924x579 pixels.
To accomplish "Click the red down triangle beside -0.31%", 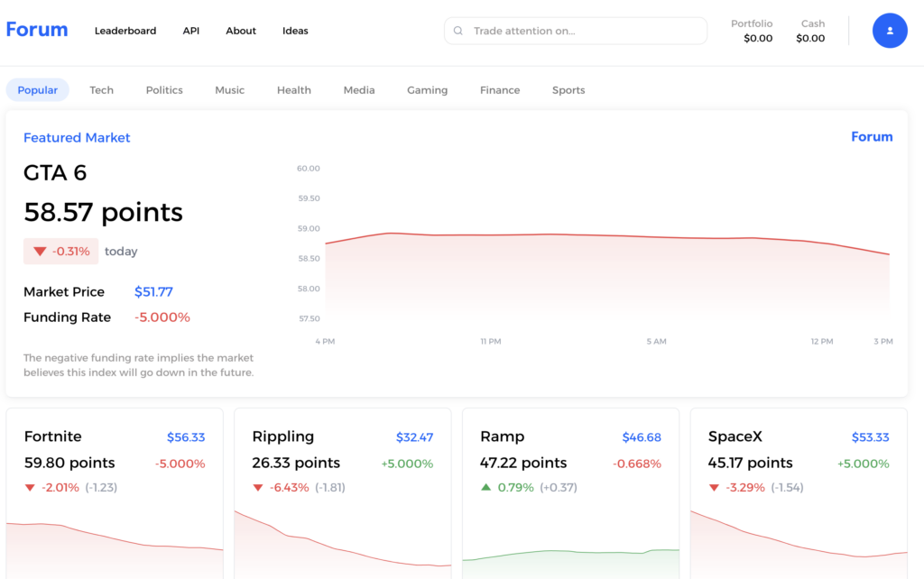I will [x=40, y=252].
